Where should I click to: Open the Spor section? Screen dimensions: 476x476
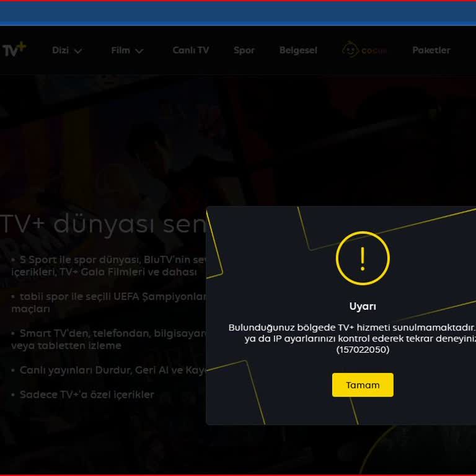(244, 50)
